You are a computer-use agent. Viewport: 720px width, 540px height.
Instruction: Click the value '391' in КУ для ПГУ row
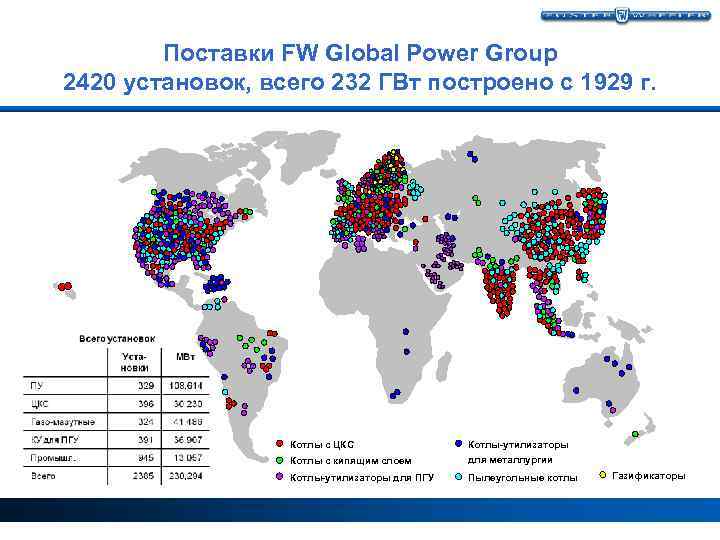coord(146,440)
